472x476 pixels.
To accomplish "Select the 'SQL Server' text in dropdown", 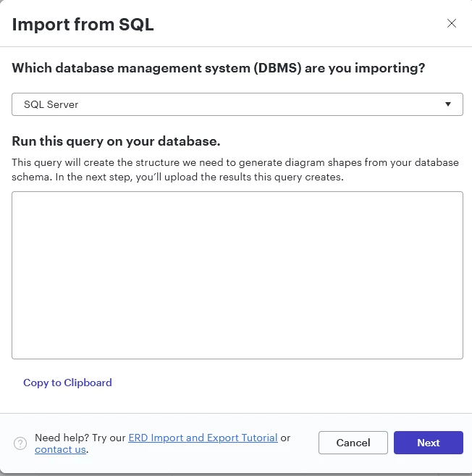I will pyautogui.click(x=51, y=104).
